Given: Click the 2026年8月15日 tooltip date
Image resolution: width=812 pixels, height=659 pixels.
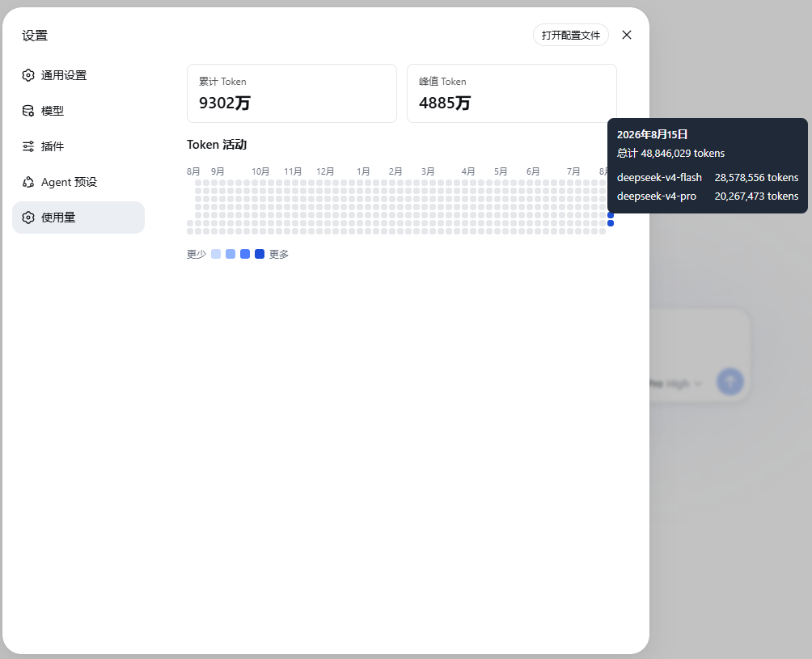Looking at the screenshot, I should [x=652, y=134].
